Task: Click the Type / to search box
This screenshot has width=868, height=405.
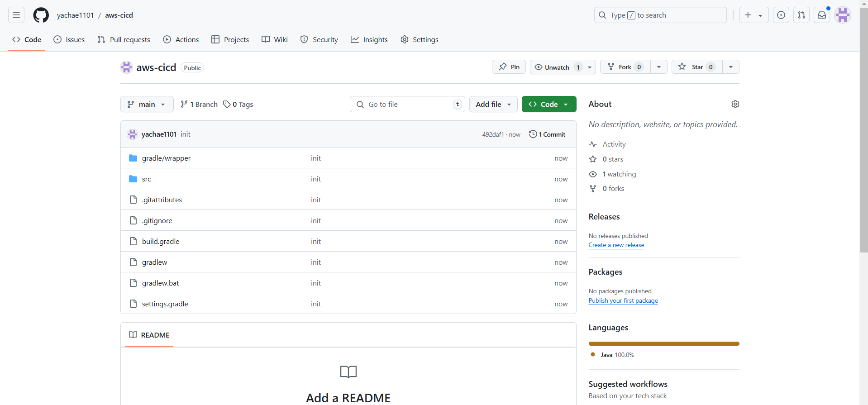Action: pos(660,15)
